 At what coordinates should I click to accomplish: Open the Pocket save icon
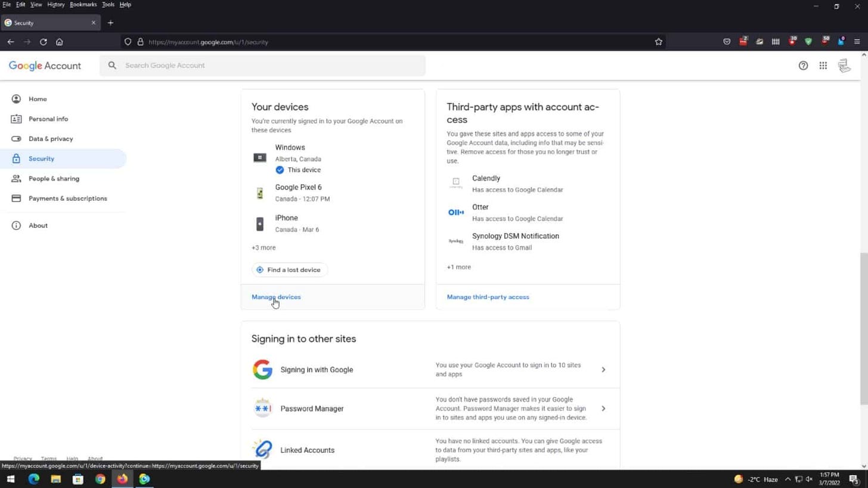(x=727, y=42)
